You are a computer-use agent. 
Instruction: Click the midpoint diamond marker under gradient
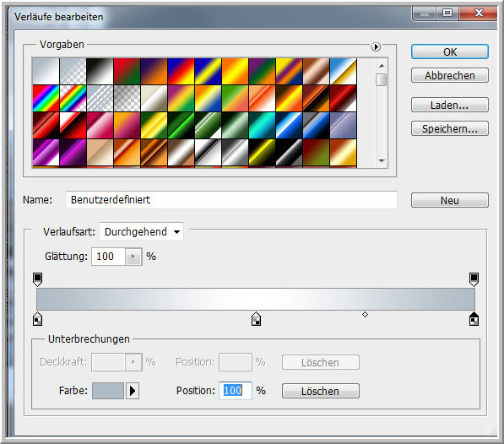pyautogui.click(x=365, y=315)
